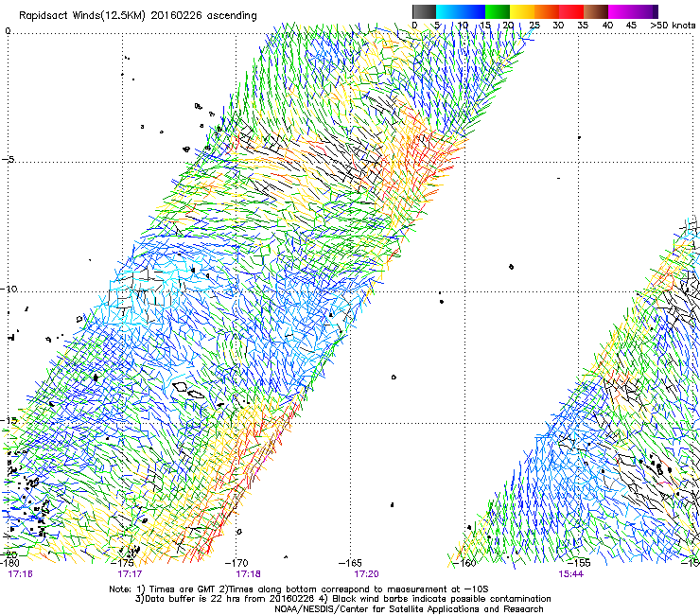Choose the cyan-blue 5-15 knots legend segment
700x615 pixels.
point(461,11)
